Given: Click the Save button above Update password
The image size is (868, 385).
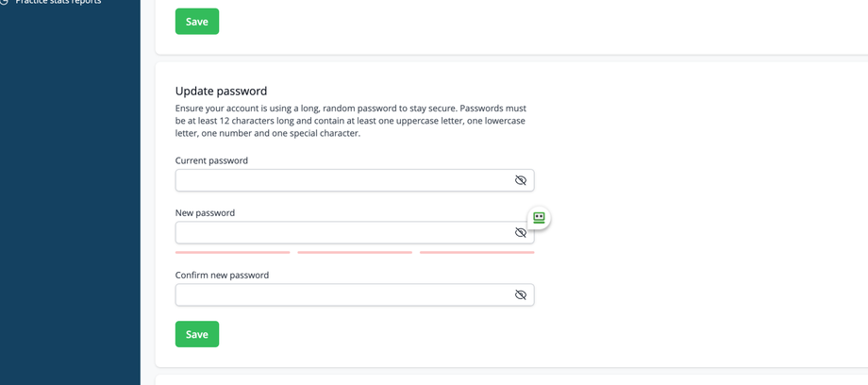Looking at the screenshot, I should tap(196, 22).
